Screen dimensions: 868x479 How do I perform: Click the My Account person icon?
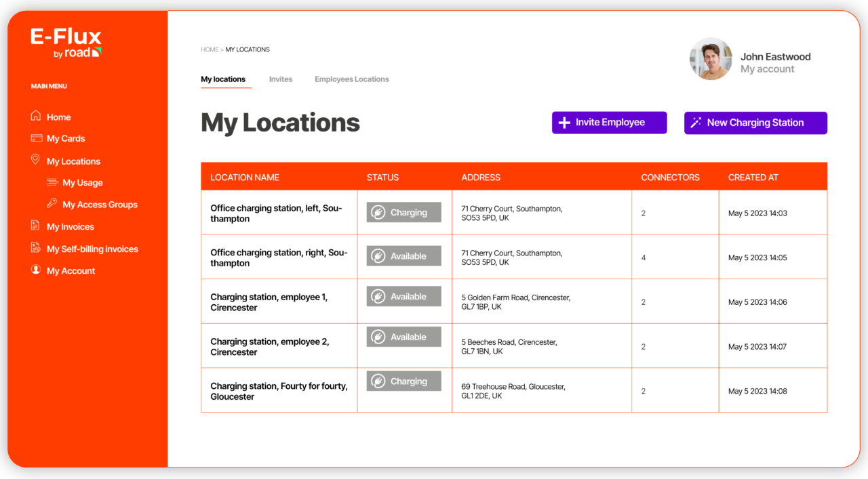36,270
